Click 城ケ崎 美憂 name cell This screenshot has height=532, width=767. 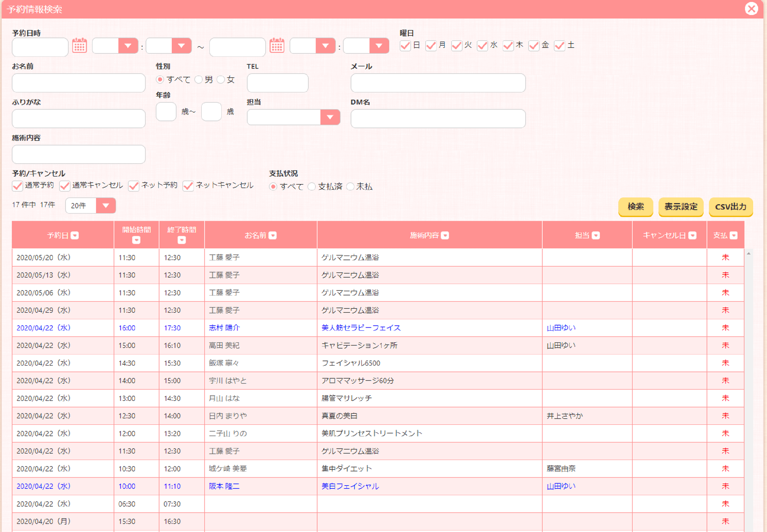click(x=261, y=468)
